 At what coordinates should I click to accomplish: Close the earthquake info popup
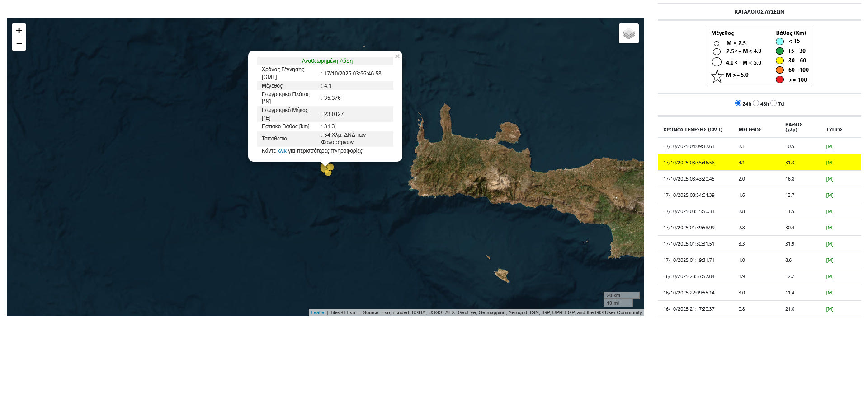coord(397,56)
